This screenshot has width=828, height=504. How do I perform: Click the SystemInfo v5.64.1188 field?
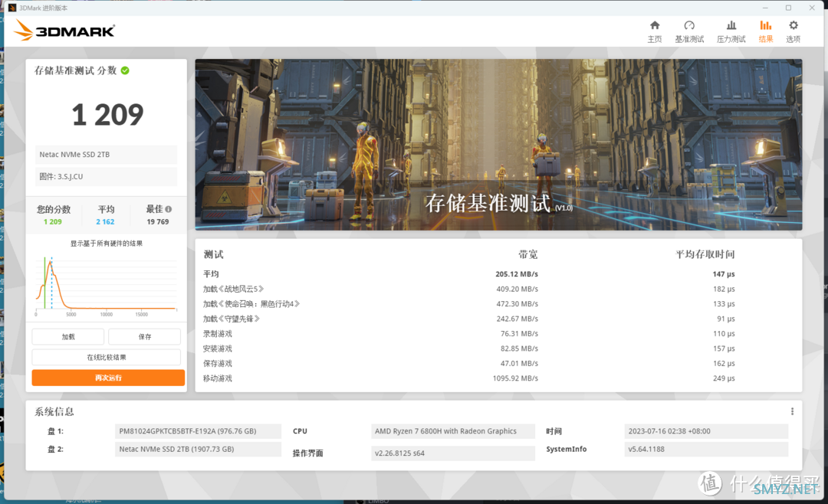[706, 449]
